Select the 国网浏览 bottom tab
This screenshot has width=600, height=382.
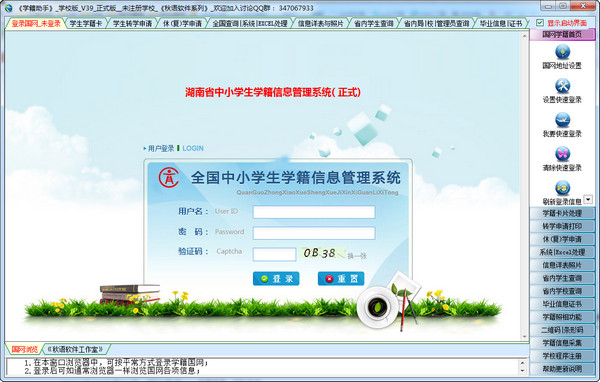[24, 349]
